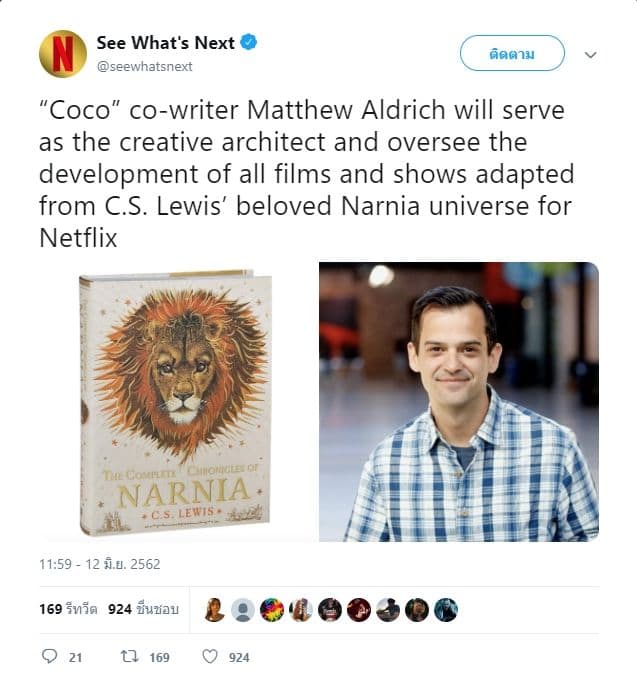637x675 pixels.
Task: Open the @seewhatsnext handle link
Action: pos(145,67)
